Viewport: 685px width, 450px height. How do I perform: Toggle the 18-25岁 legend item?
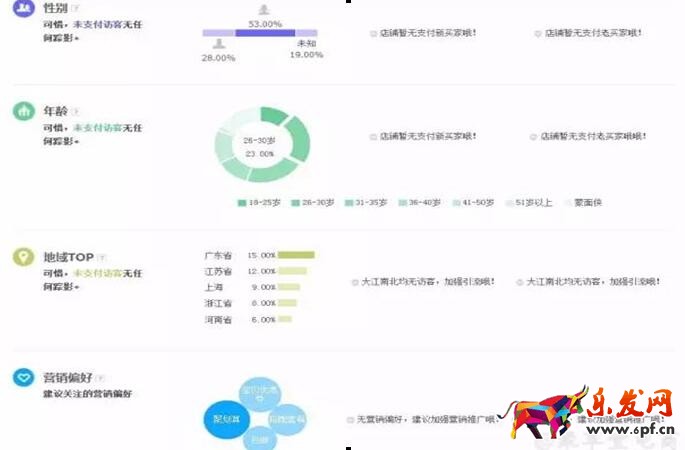260,203
